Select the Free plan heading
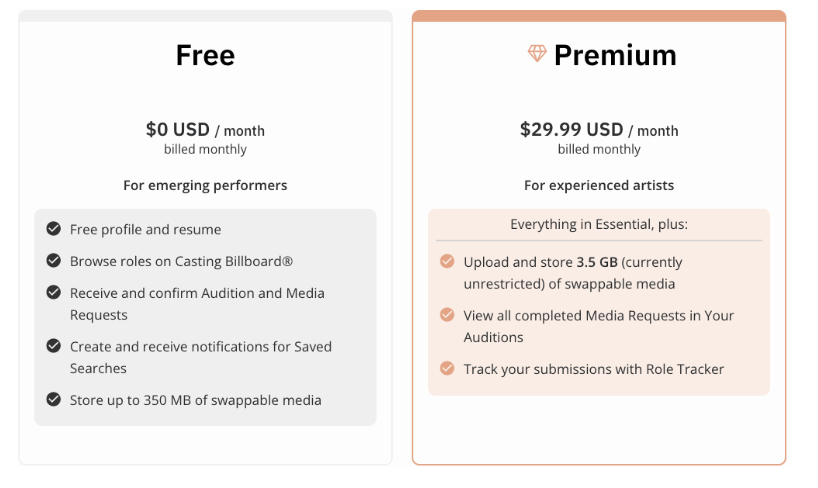Viewport: 818px width, 488px height. pyautogui.click(x=206, y=55)
